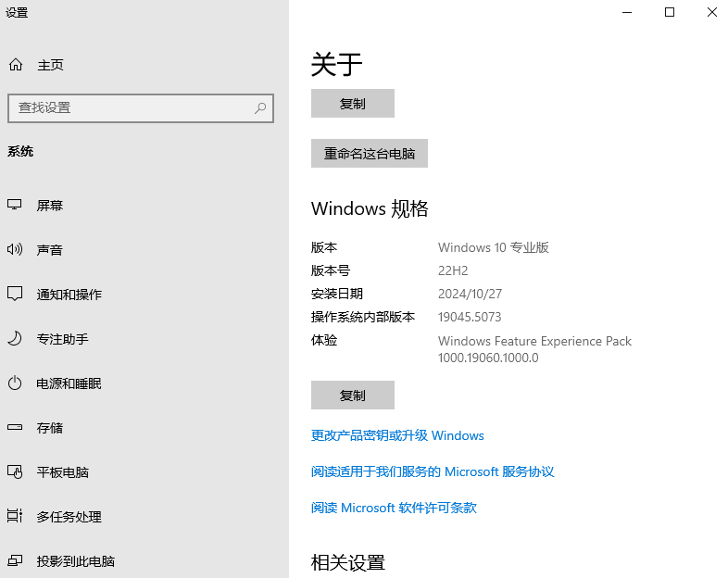728x578 pixels.
Task: Click the power icon for 电源和睡眠
Action: point(15,383)
